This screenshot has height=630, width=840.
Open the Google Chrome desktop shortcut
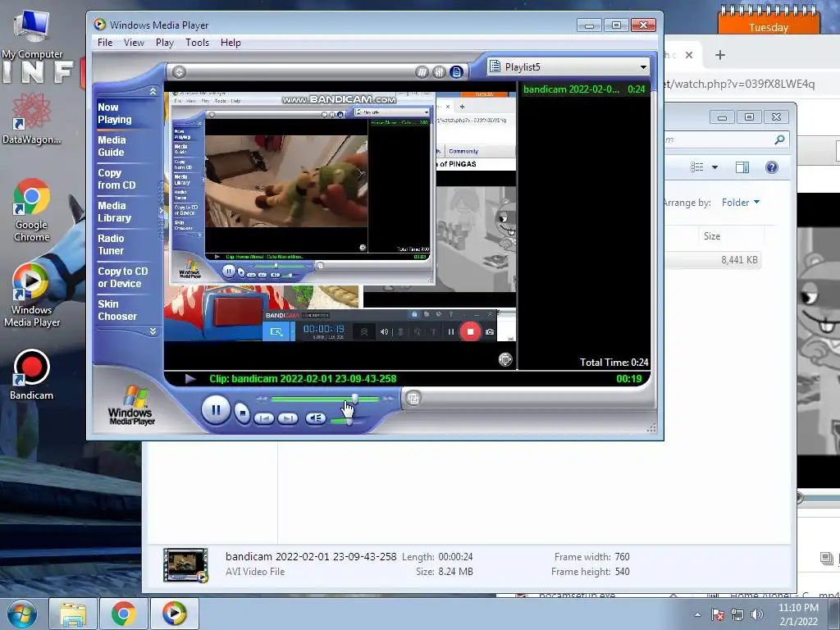point(32,209)
